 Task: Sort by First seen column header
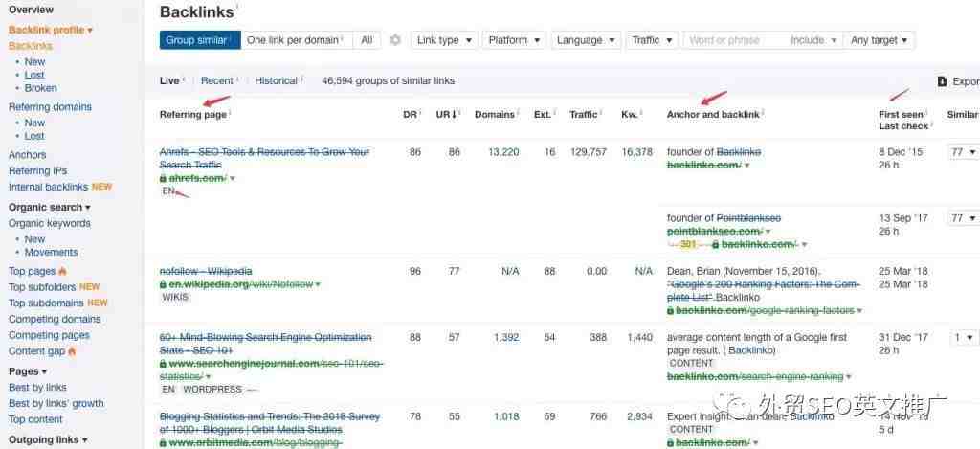click(x=901, y=115)
